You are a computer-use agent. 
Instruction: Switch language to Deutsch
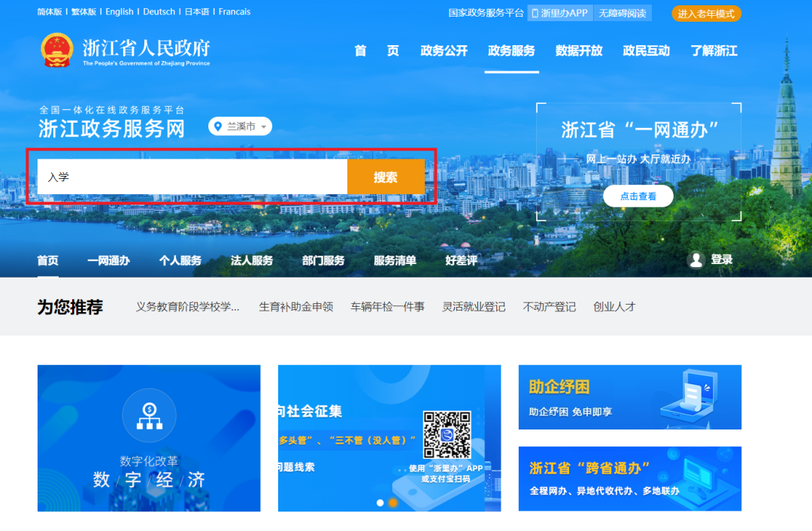click(159, 12)
